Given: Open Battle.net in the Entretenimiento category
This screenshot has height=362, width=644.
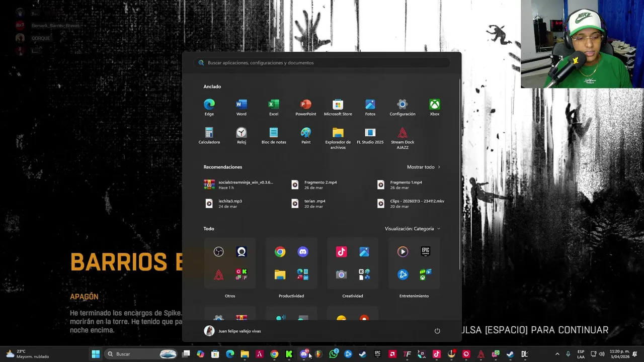Looking at the screenshot, I should pyautogui.click(x=403, y=275).
